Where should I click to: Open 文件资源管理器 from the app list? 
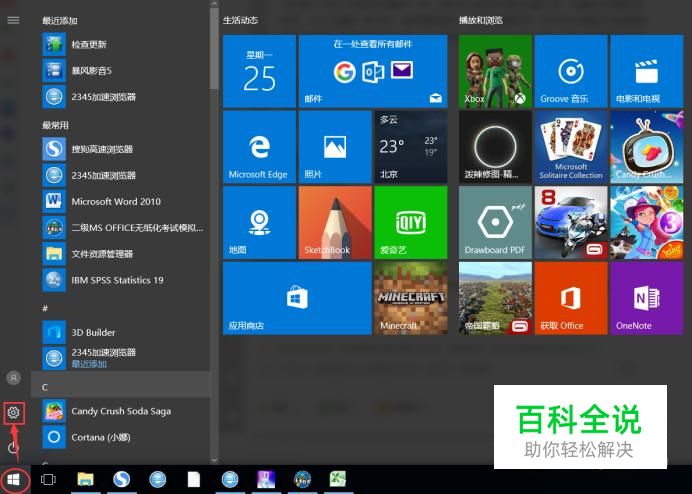tap(120, 254)
